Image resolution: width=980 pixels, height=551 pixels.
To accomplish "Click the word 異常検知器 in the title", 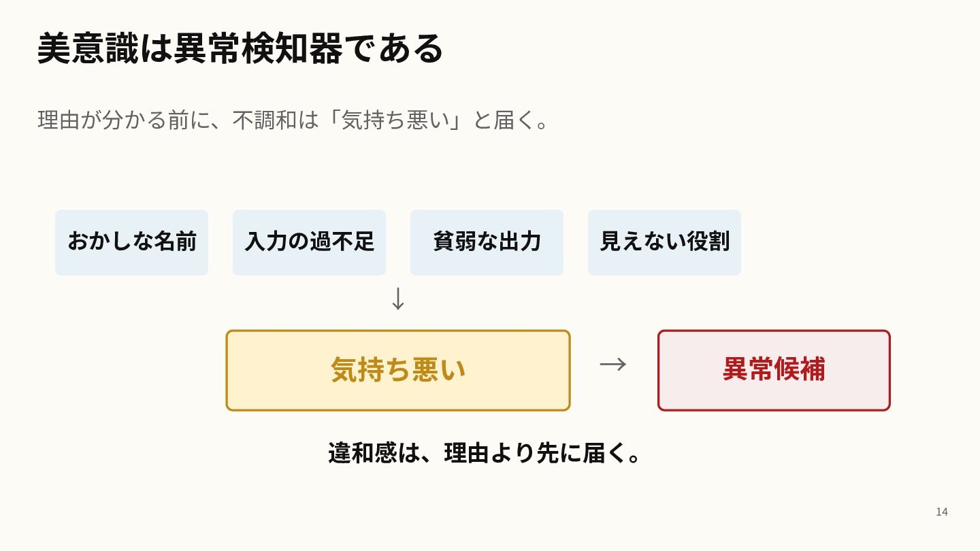I will (258, 48).
